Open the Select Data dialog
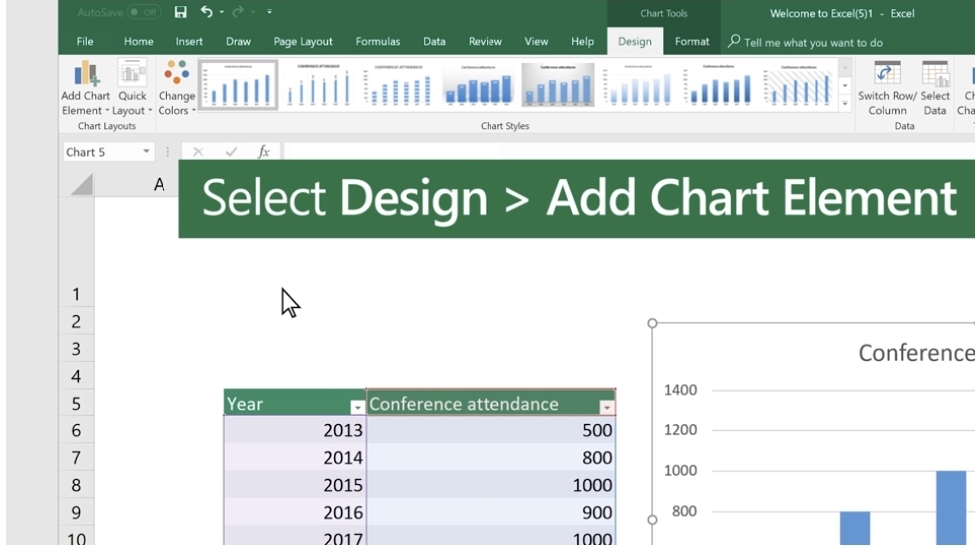The image size is (980, 550). tap(934, 88)
